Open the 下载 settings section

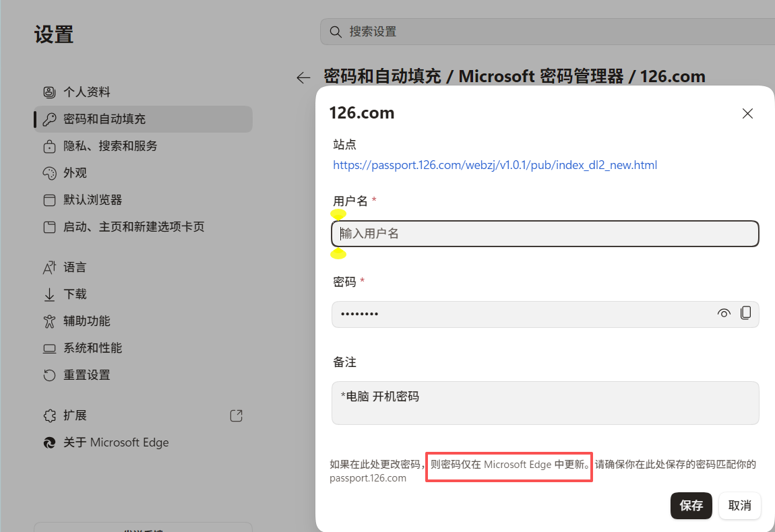pyautogui.click(x=143, y=295)
